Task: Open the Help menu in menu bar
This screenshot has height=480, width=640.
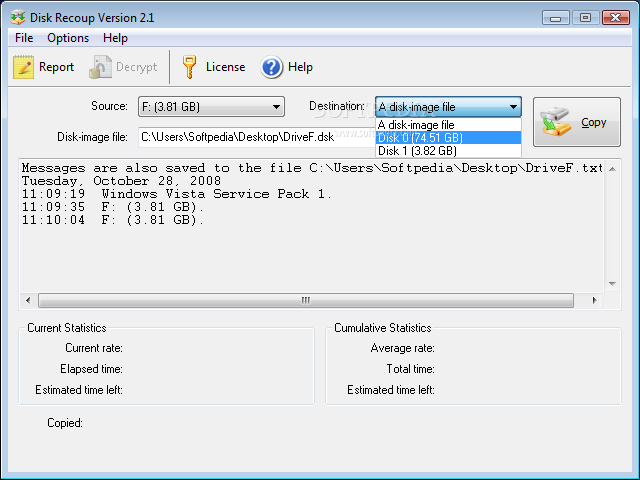Action: [115, 38]
